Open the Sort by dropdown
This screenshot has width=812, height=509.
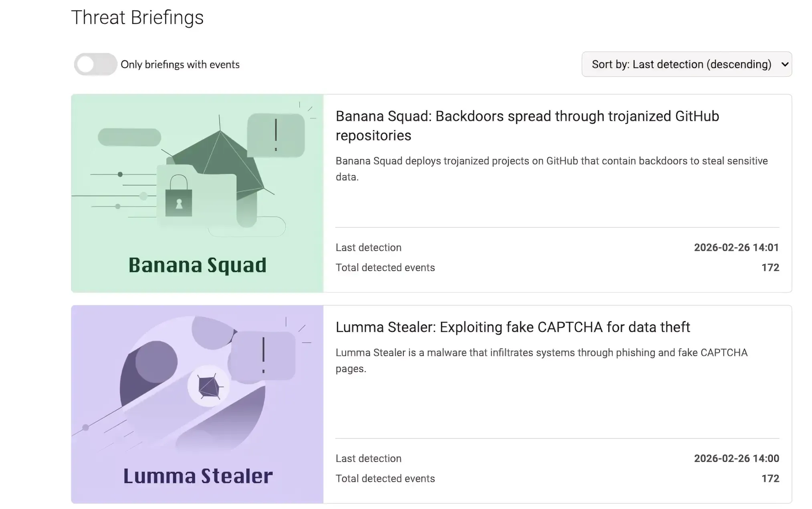(687, 64)
